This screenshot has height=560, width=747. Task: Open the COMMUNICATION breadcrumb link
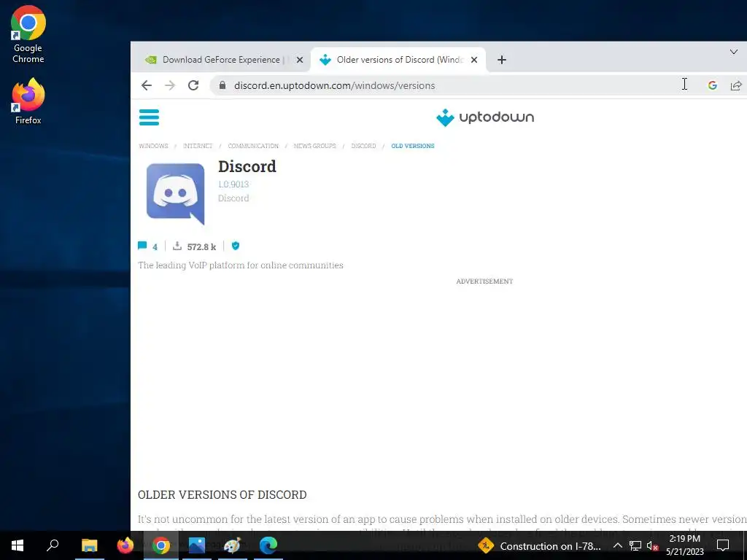253,146
